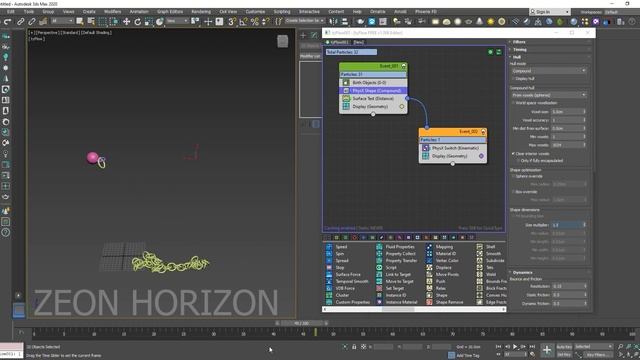Select PhysX Switch (Kinematic) in Event_002
This screenshot has height=360, width=640.
click(452, 148)
